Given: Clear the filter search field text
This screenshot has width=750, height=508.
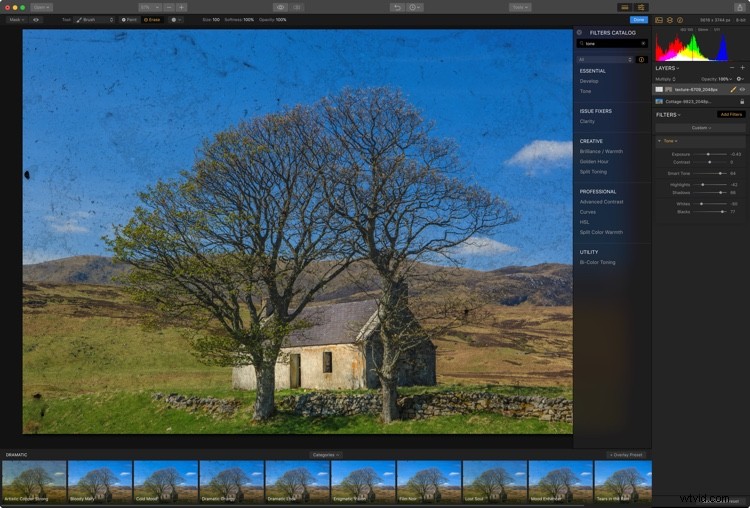Looking at the screenshot, I should pyautogui.click(x=643, y=44).
